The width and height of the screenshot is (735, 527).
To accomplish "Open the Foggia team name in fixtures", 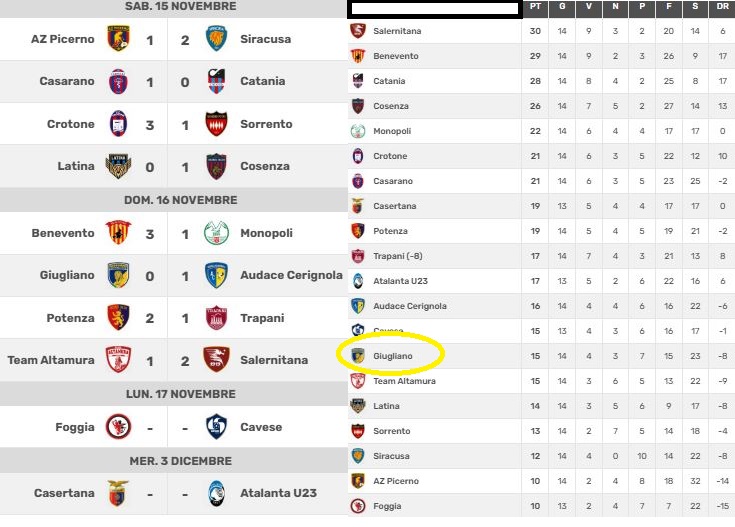I will (75, 427).
